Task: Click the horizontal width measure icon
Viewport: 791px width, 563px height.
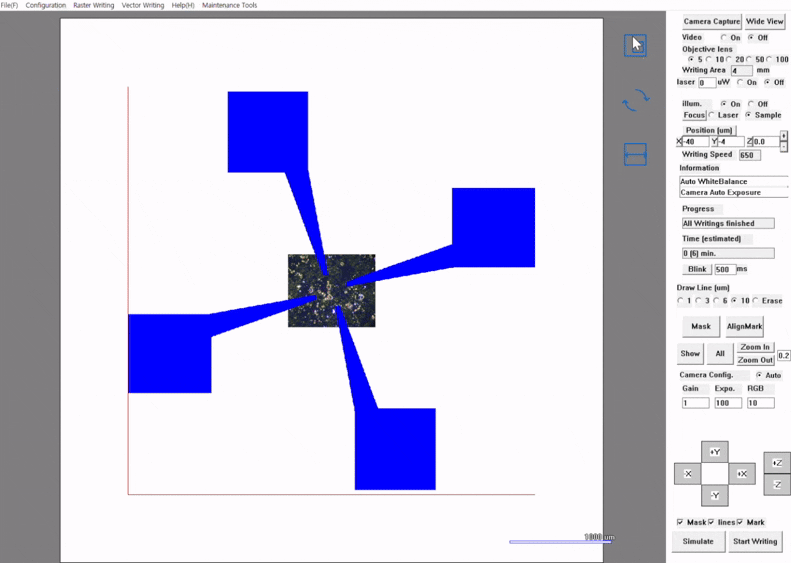Action: [635, 154]
